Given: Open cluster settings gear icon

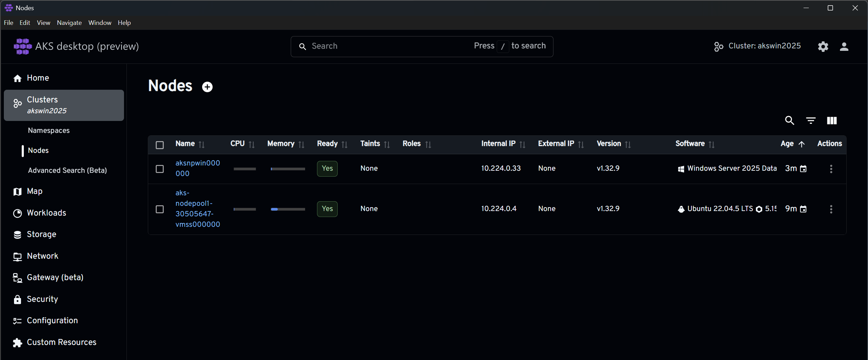Looking at the screenshot, I should 823,46.
